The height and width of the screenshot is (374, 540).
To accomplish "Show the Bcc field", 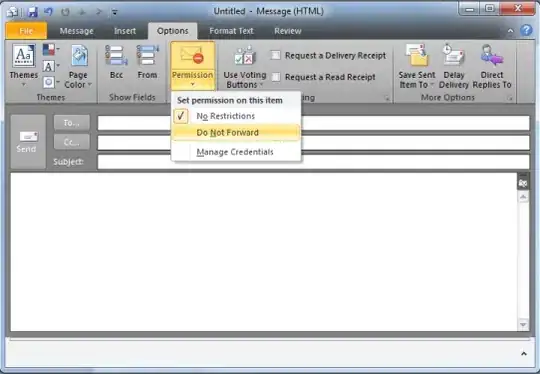I will (x=116, y=63).
